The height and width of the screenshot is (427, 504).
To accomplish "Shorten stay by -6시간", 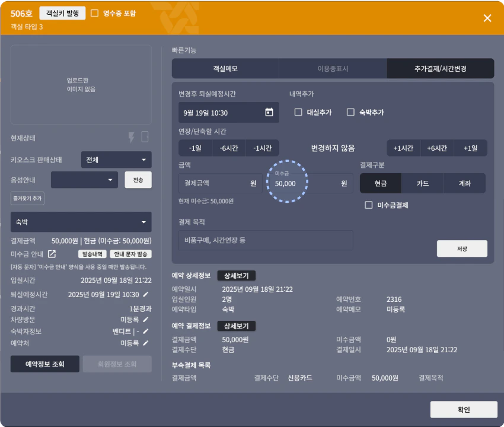I will coord(229,148).
